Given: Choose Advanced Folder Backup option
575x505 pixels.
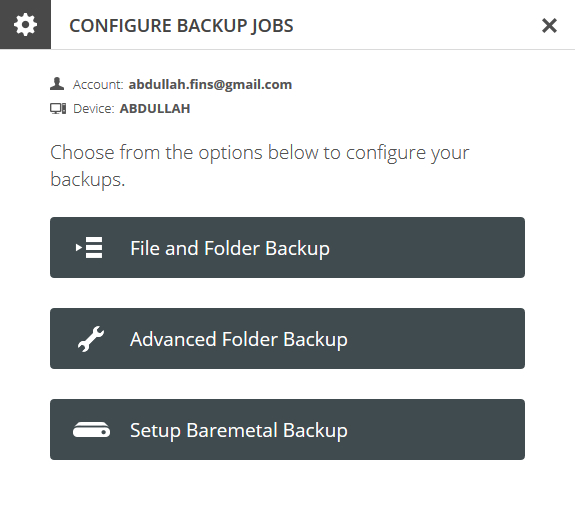Looking at the screenshot, I should point(287,339).
